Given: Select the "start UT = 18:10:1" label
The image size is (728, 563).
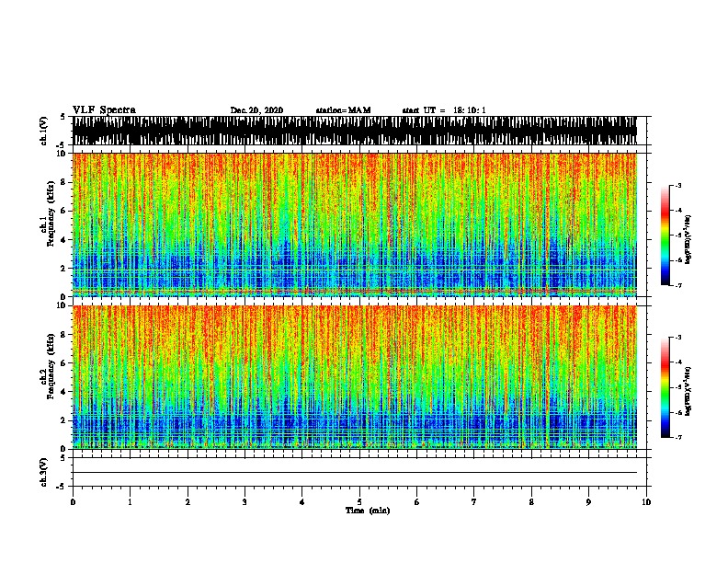Looking at the screenshot, I should click(x=444, y=110).
